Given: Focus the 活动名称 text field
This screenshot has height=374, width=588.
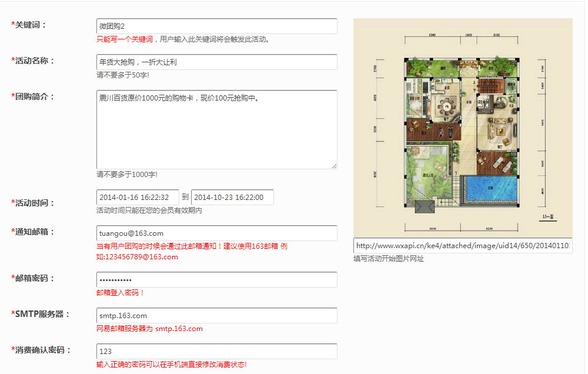Looking at the screenshot, I should coord(216,62).
